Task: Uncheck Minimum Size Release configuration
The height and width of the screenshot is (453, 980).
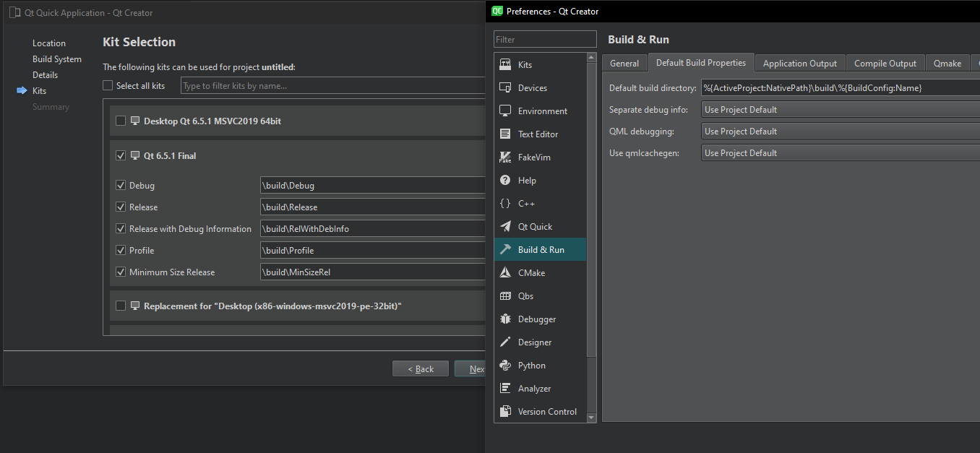Action: (x=121, y=272)
